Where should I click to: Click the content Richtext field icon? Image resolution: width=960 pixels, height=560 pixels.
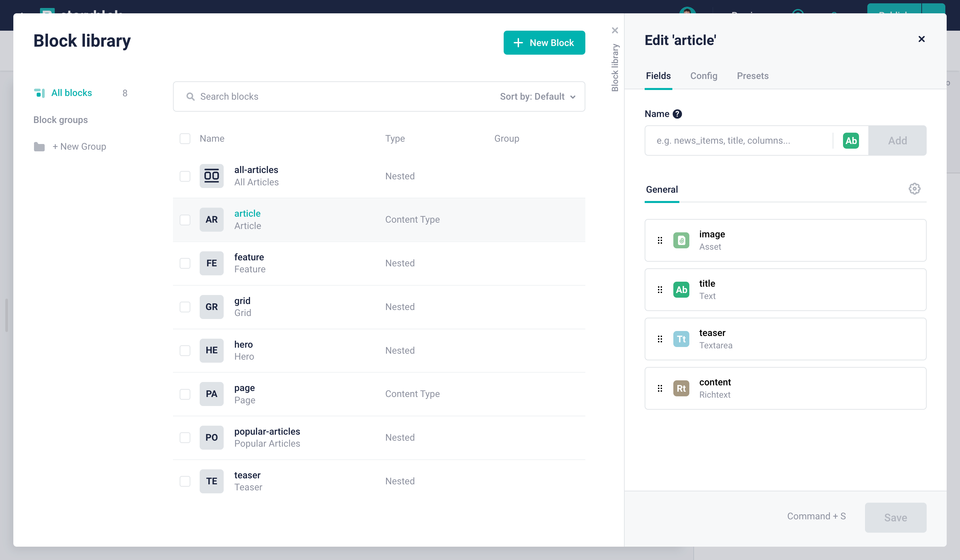pos(681,388)
